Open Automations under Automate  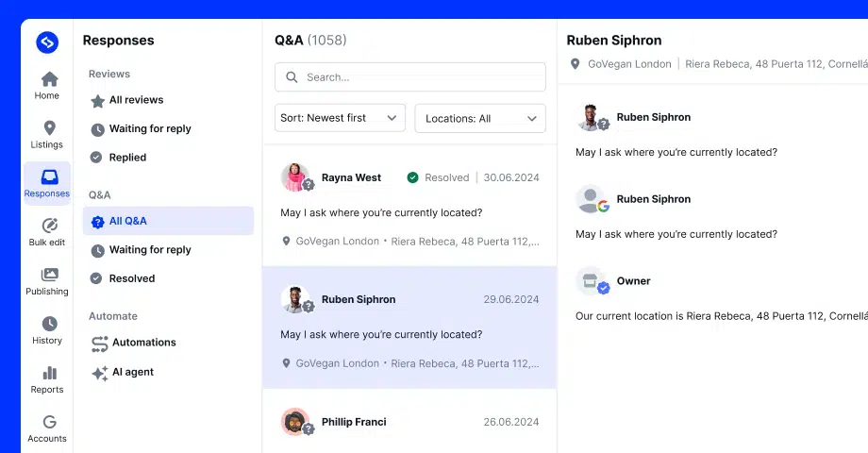pos(143,343)
